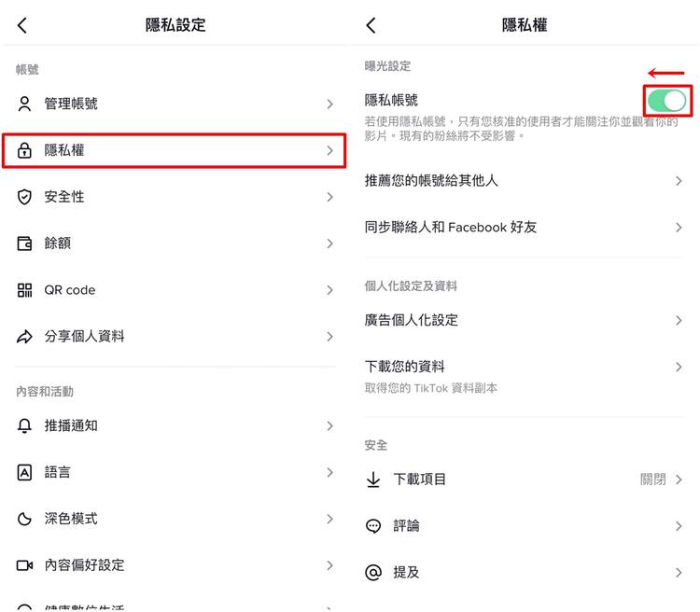The width and height of the screenshot is (700, 612).
Task: Tap the lock icon beside 隱私權
Action: [x=25, y=150]
